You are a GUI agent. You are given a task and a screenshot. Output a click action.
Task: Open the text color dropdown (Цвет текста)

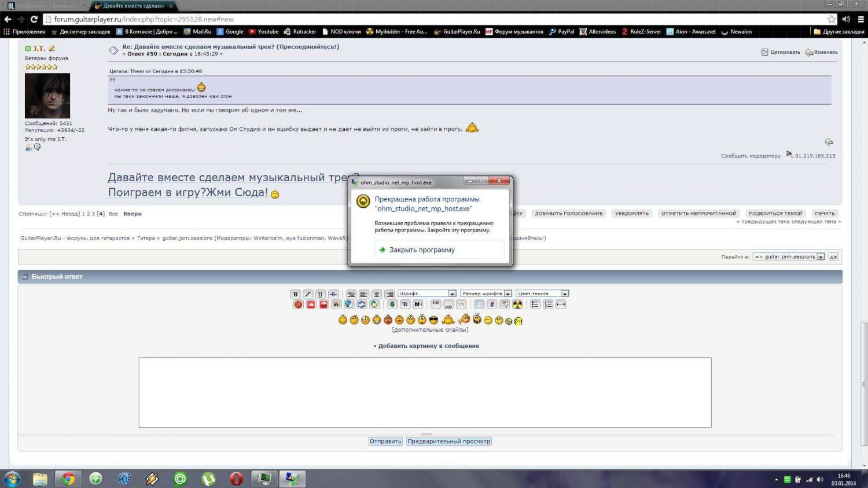[542, 293]
